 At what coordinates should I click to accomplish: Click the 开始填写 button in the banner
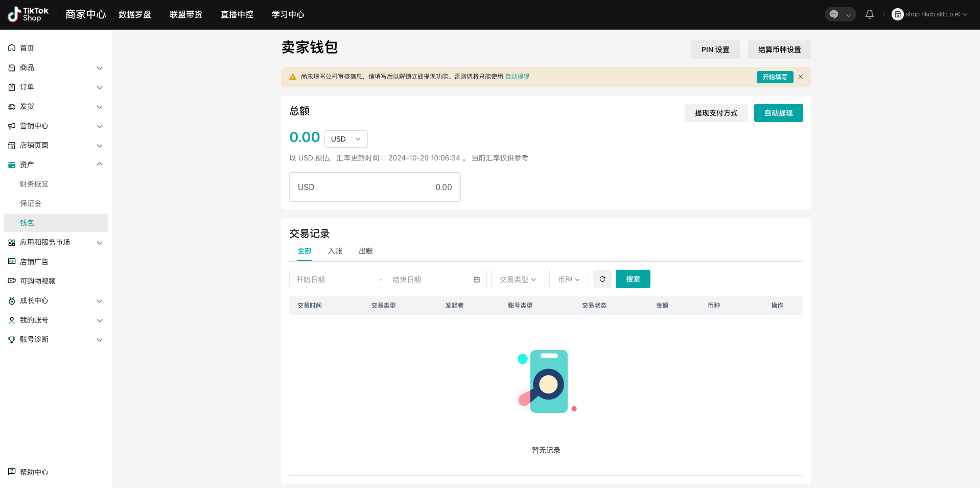tap(775, 77)
